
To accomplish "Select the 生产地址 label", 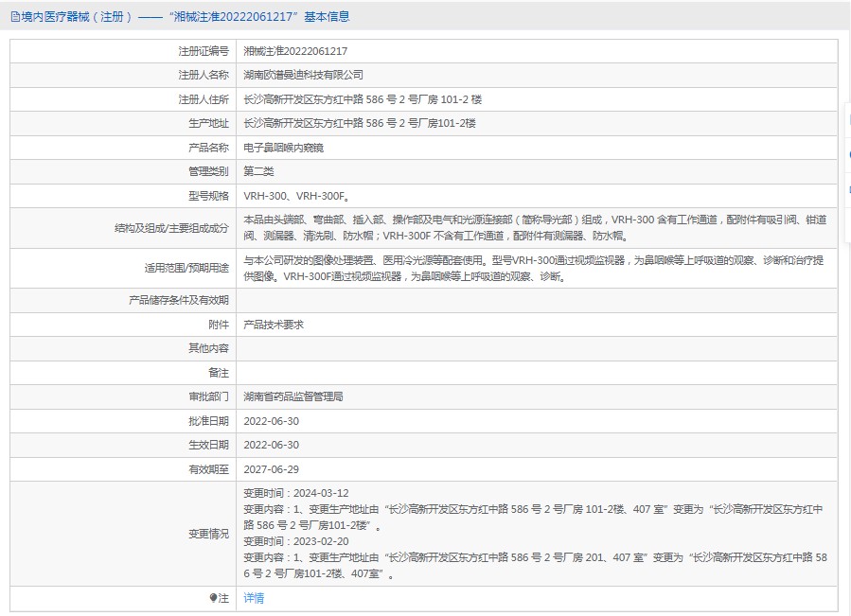I will pyautogui.click(x=208, y=123).
